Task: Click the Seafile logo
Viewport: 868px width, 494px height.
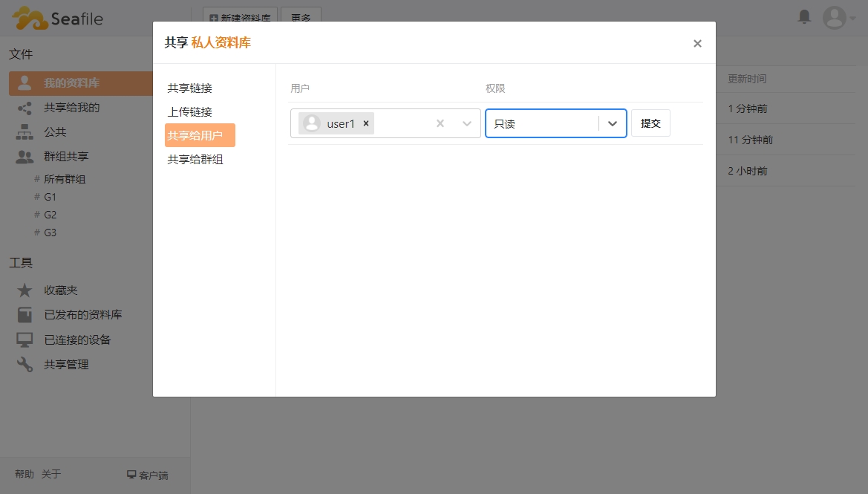Action: click(57, 18)
